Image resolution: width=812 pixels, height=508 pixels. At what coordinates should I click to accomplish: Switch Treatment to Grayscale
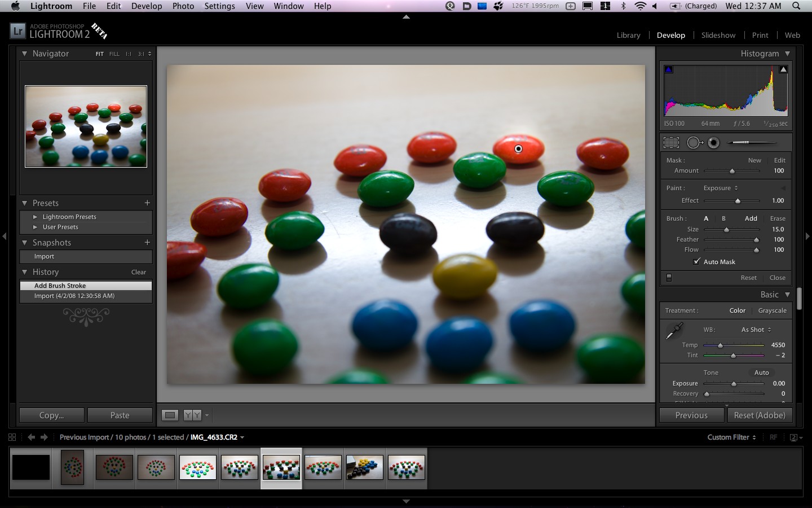pyautogui.click(x=772, y=310)
